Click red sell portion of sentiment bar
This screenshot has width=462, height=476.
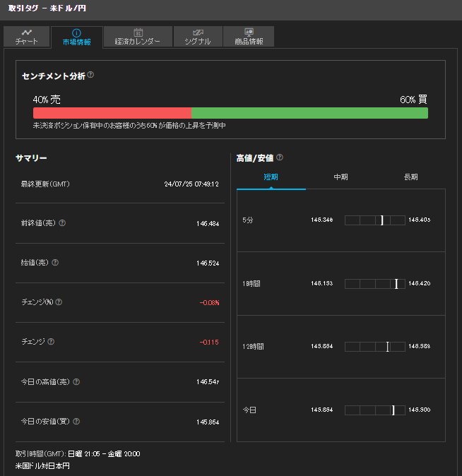coord(112,113)
